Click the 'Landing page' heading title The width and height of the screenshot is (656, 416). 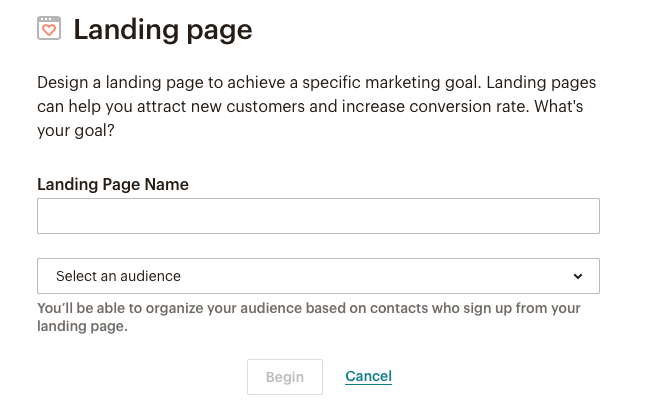(163, 30)
